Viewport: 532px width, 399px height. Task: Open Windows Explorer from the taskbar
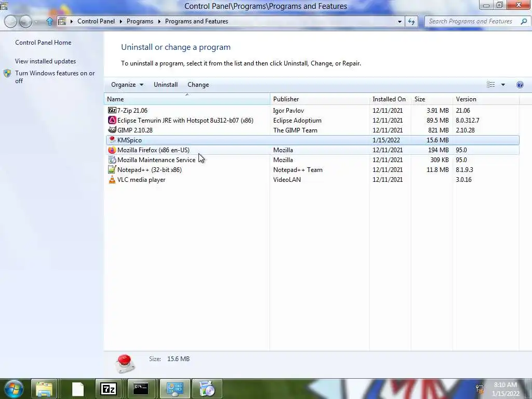pyautogui.click(x=44, y=389)
